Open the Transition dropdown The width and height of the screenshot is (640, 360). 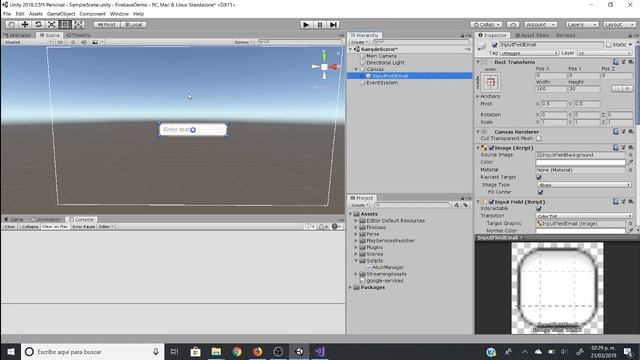[x=584, y=216]
